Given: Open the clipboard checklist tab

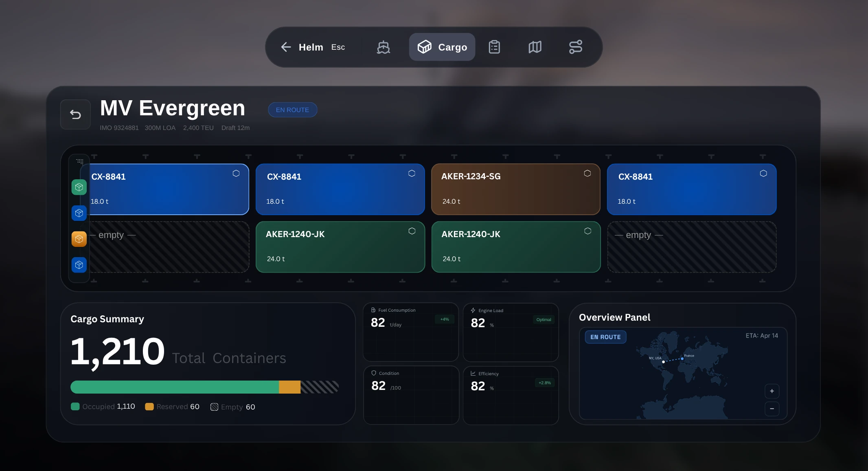Looking at the screenshot, I should (x=494, y=47).
